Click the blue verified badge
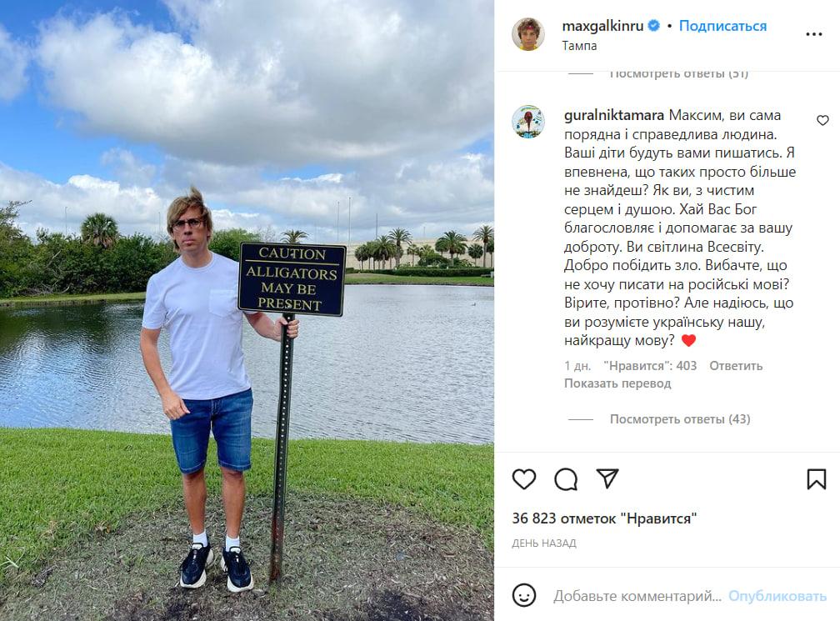Screen dimensions: 840x621 (654, 25)
